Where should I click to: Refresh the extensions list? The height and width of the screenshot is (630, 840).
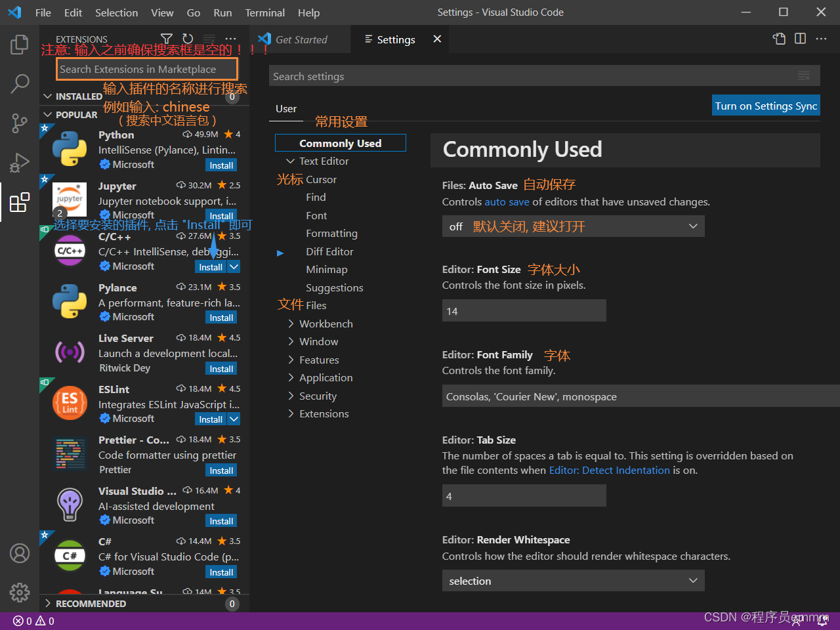188,39
